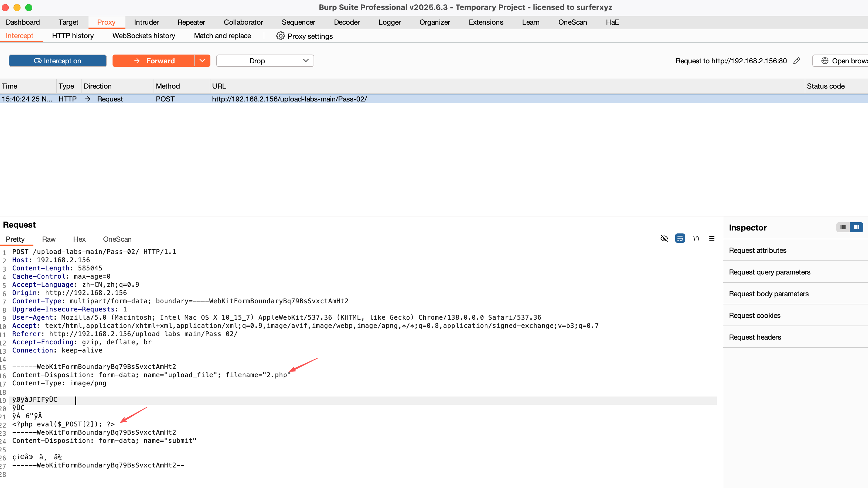The width and height of the screenshot is (868, 488).
Task: Toggle the \n newline display button
Action: [x=696, y=238]
